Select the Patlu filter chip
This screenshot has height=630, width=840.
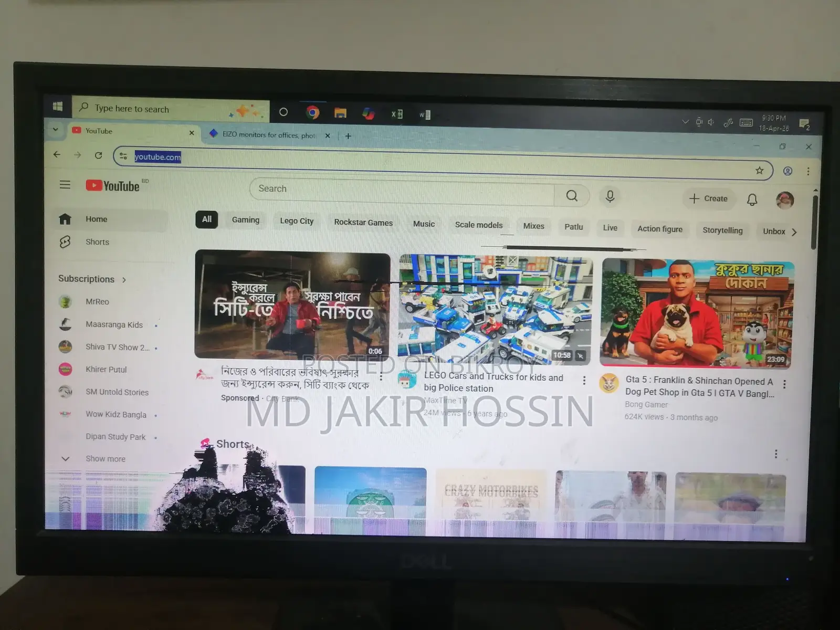pyautogui.click(x=574, y=227)
